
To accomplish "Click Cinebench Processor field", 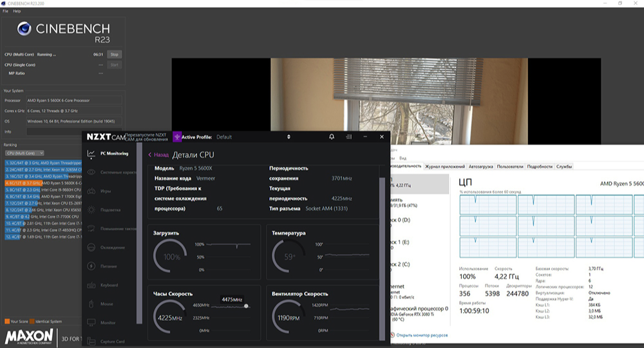I will [x=74, y=101].
